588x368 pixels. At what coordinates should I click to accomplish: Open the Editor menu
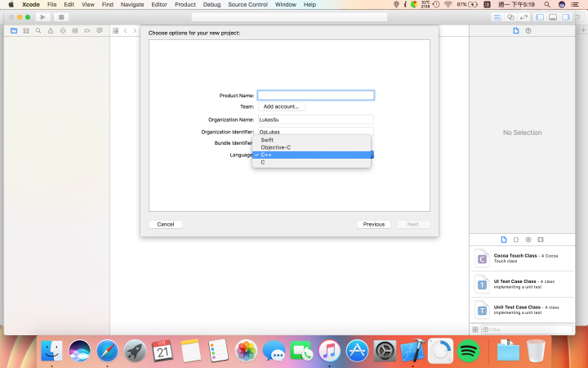click(159, 5)
